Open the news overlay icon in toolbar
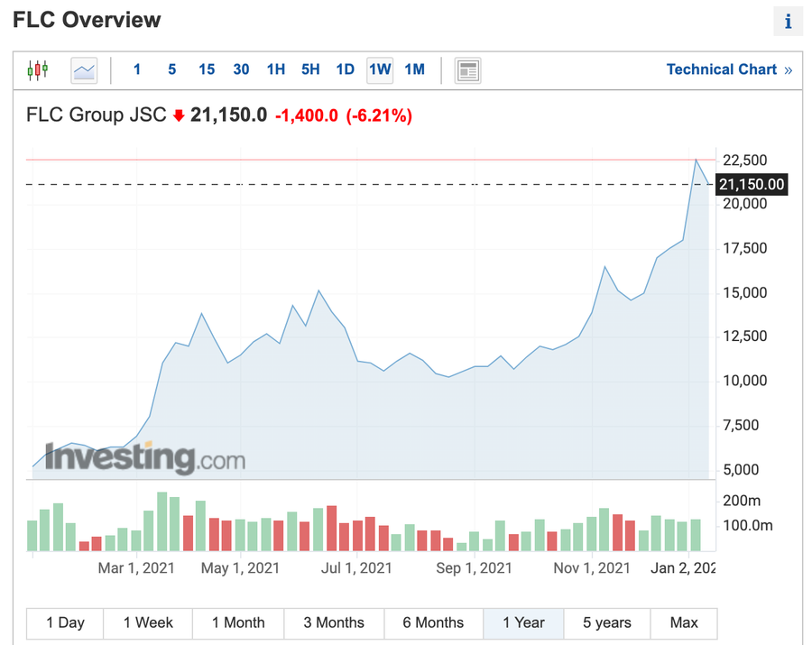 click(467, 69)
